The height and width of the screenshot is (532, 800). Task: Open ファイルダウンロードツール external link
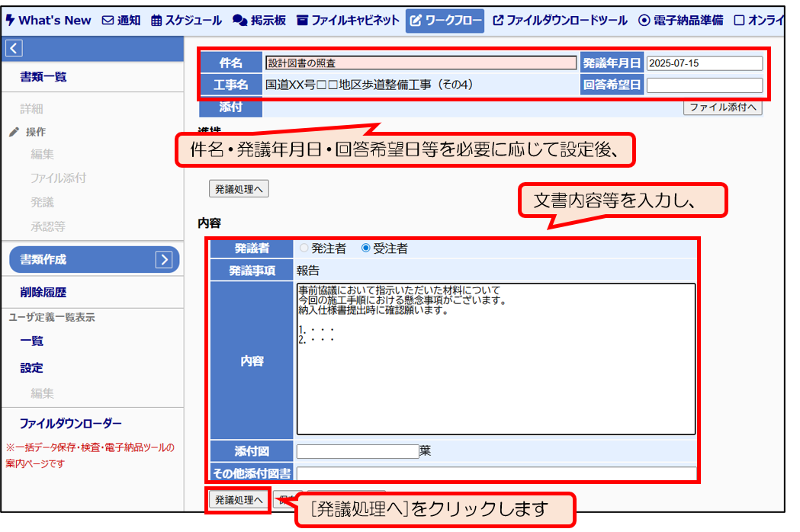click(561, 21)
